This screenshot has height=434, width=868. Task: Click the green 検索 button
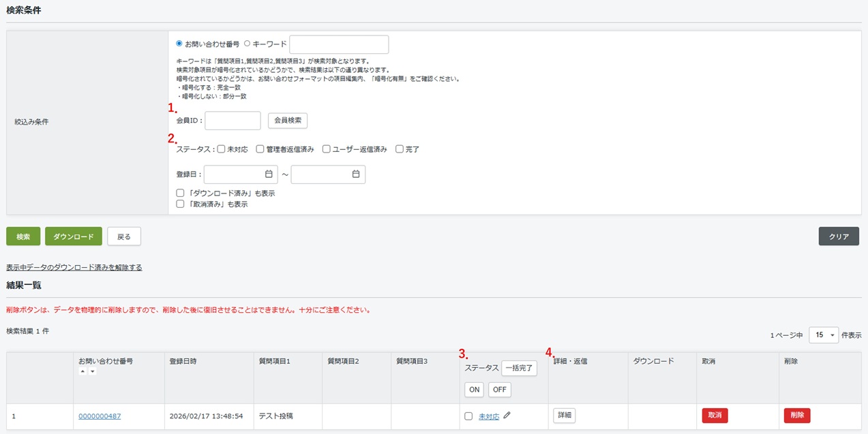coord(23,236)
